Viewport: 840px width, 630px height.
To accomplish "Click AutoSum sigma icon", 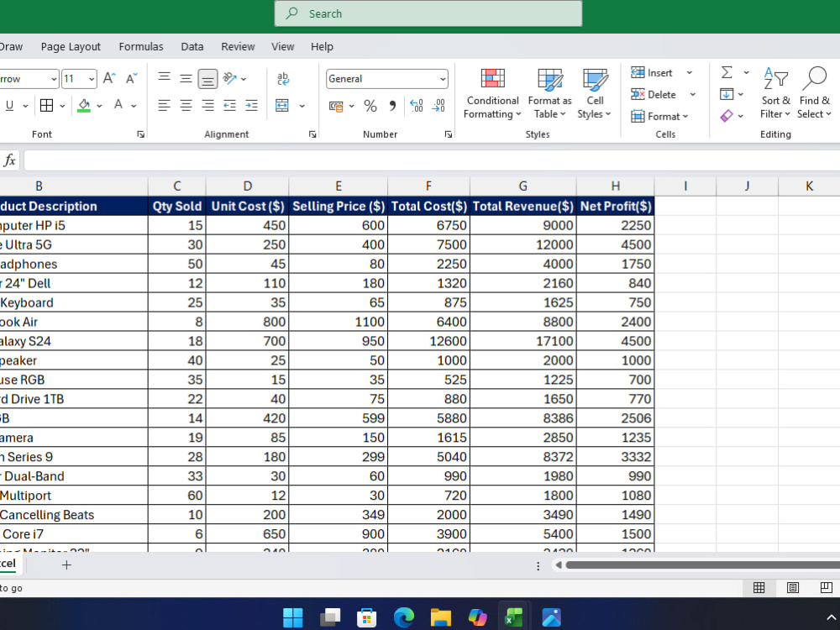I will click(x=727, y=72).
